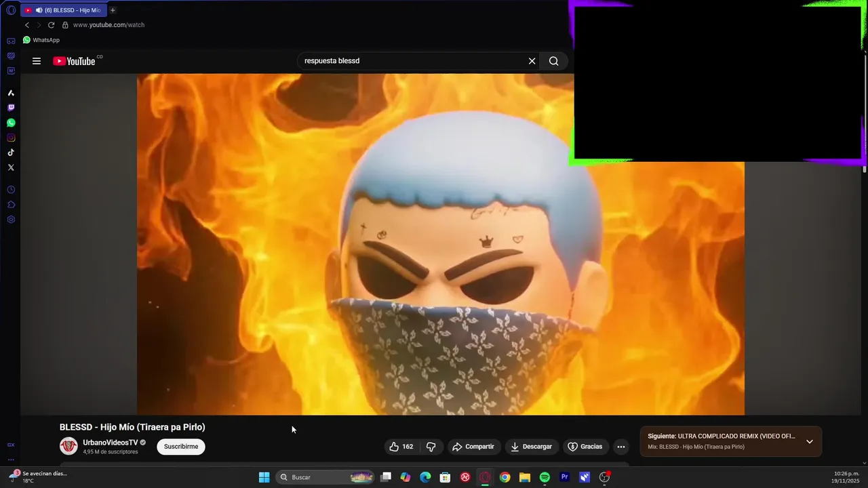The height and width of the screenshot is (488, 868).
Task: Open UrbanoVideosTV channel avatar
Action: (68, 446)
